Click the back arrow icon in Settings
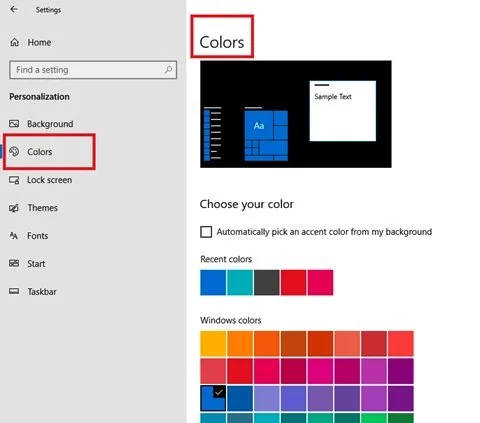Screen dimensions: 480x423 (14, 9)
